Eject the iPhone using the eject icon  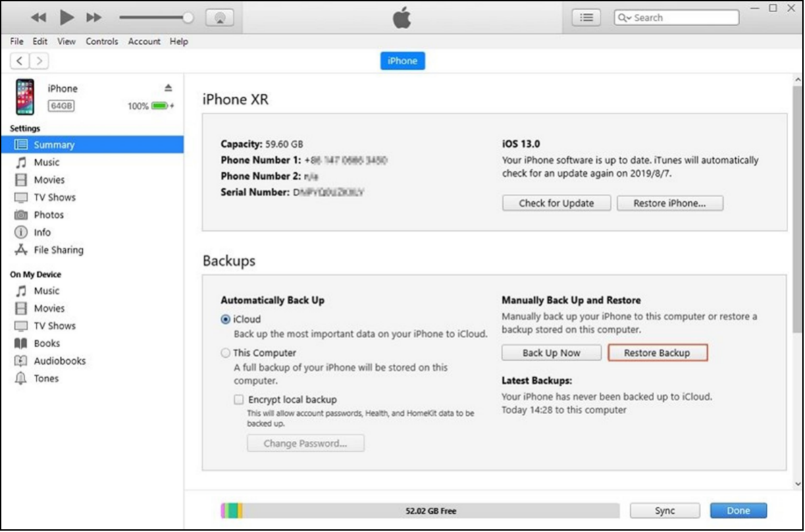click(x=168, y=88)
